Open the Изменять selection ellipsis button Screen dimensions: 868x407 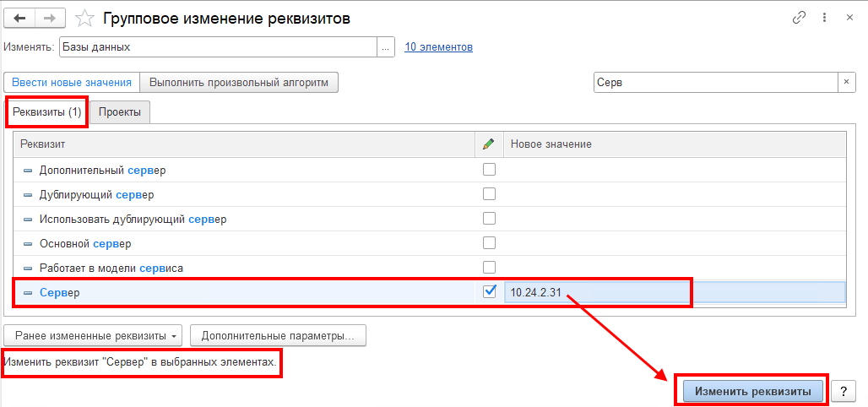tap(386, 47)
